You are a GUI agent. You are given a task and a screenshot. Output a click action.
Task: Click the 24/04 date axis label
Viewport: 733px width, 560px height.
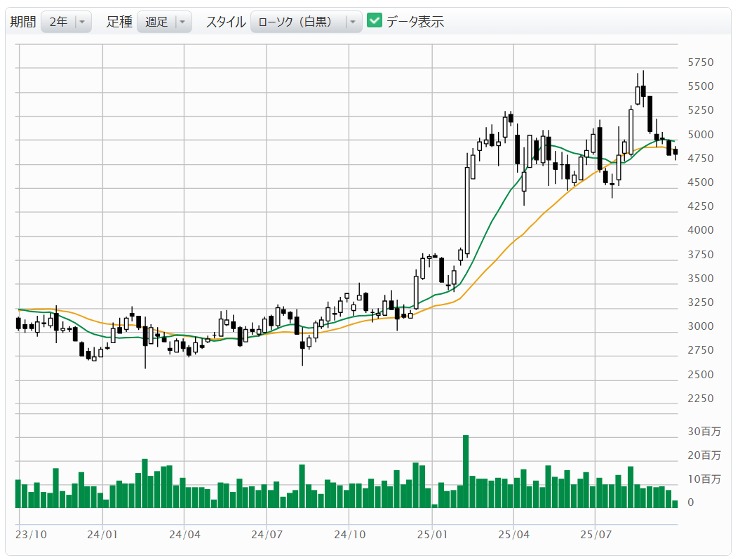(184, 534)
